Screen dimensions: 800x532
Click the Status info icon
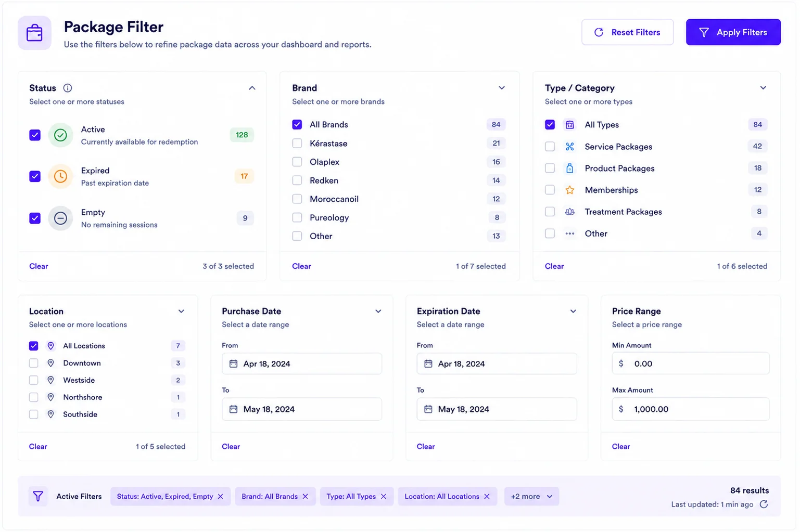coord(68,88)
